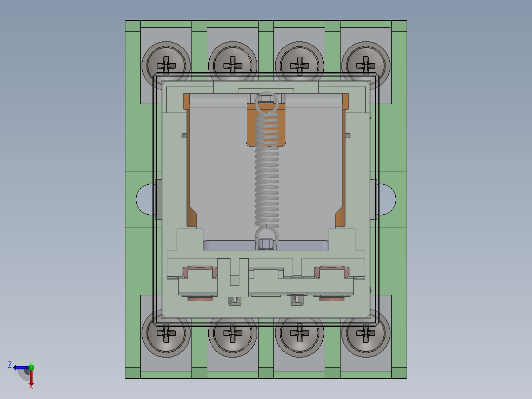Select the upper hook loop of the spring

tap(266, 102)
